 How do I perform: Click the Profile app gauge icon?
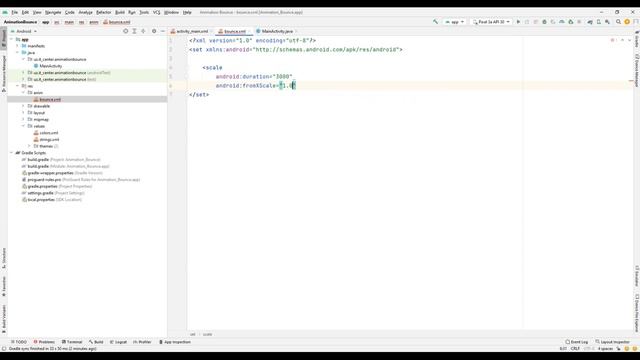coord(562,22)
